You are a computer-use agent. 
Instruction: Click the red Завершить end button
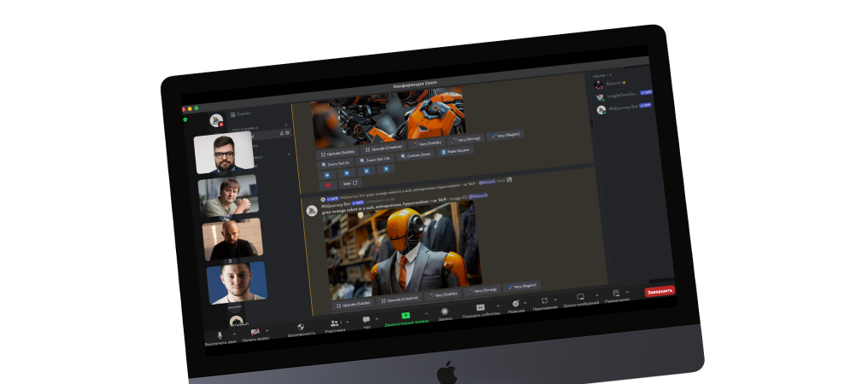[660, 291]
